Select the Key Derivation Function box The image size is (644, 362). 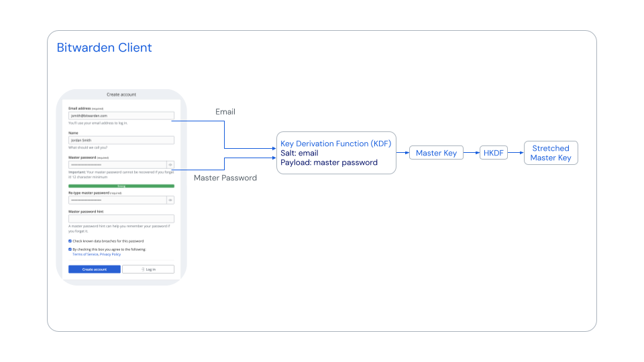point(336,154)
